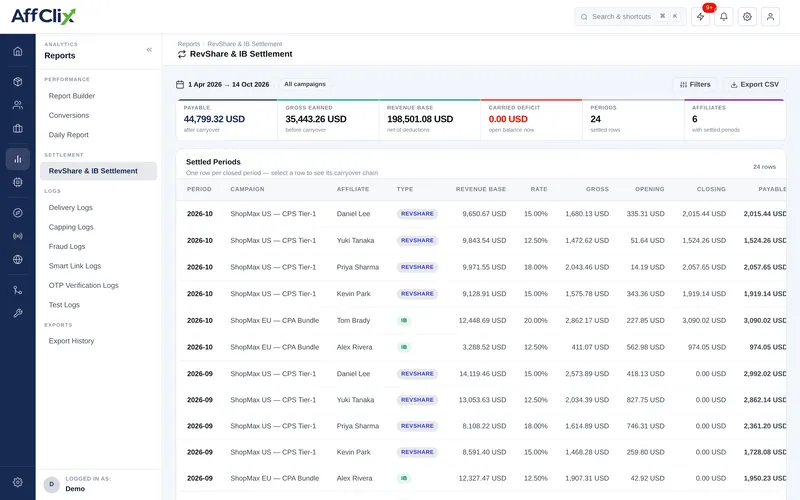Click 20.00% rate cell
Screen dimensions: 800x500
point(536,320)
